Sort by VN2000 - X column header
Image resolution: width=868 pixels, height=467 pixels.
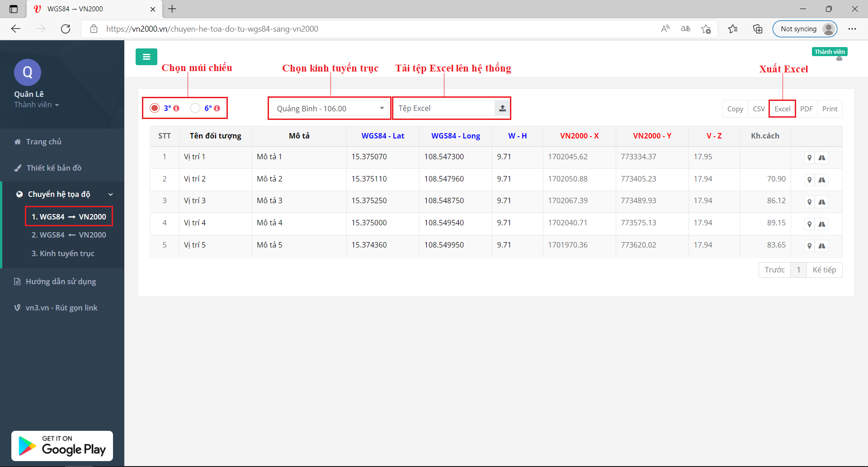click(x=579, y=136)
